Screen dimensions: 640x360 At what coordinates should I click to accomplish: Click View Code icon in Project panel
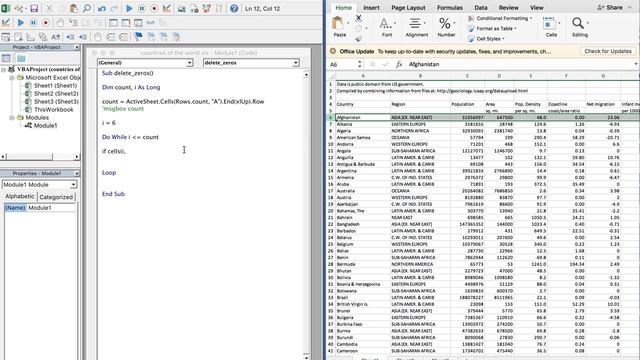6,58
